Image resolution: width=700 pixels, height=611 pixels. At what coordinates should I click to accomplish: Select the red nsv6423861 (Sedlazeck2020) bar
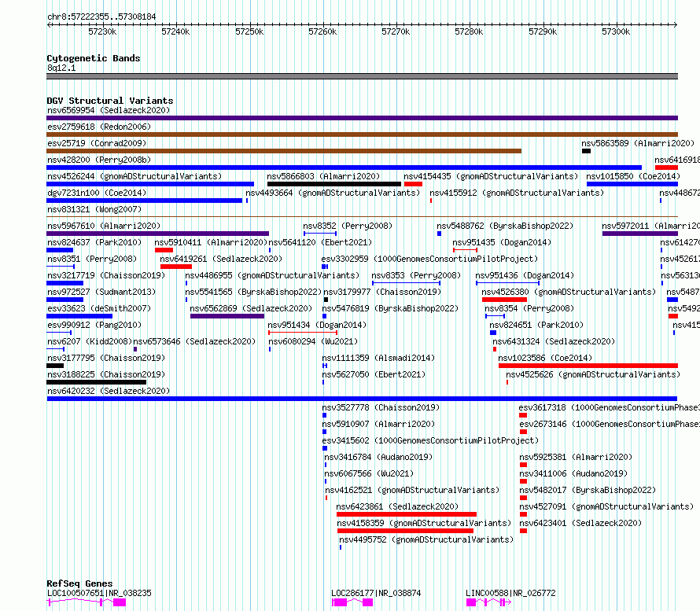(407, 514)
